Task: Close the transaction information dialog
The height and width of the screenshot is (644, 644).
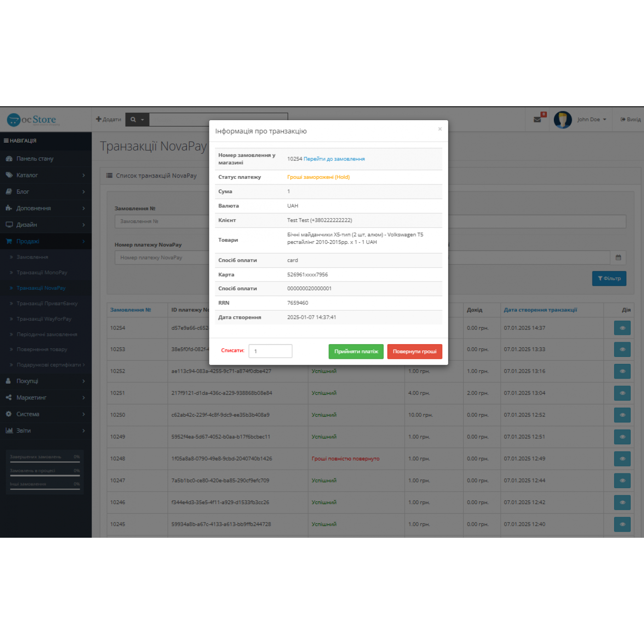Action: (440, 129)
